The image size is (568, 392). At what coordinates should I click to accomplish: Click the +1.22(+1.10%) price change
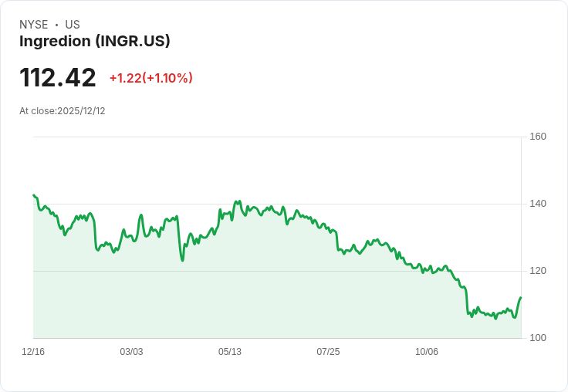[150, 78]
